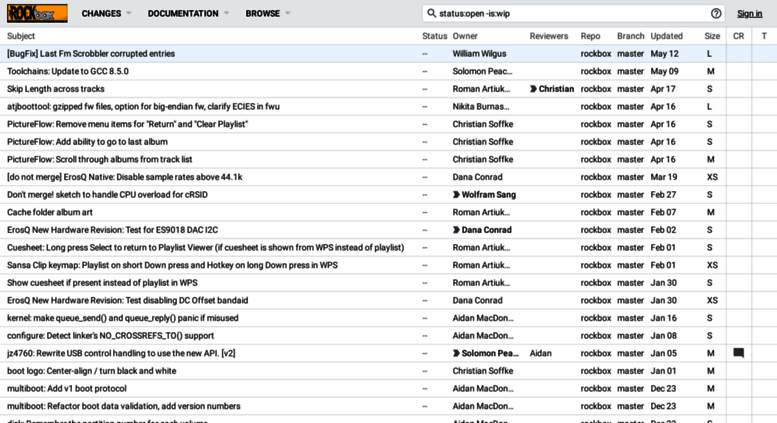This screenshot has height=423, width=777.
Task: Click the Size column header
Action: [712, 36]
